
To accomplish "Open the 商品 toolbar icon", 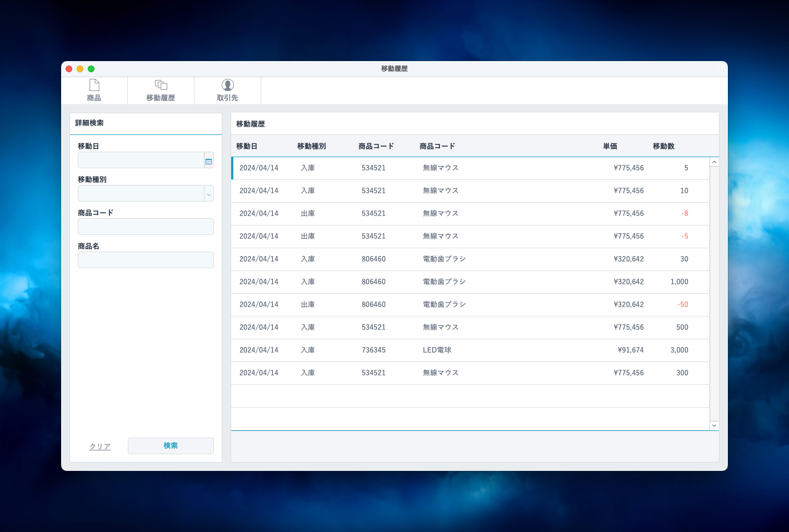I will tap(94, 90).
